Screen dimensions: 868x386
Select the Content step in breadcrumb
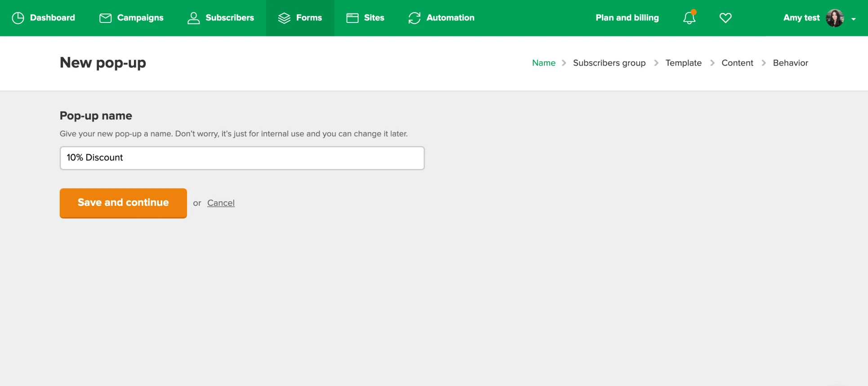(737, 63)
